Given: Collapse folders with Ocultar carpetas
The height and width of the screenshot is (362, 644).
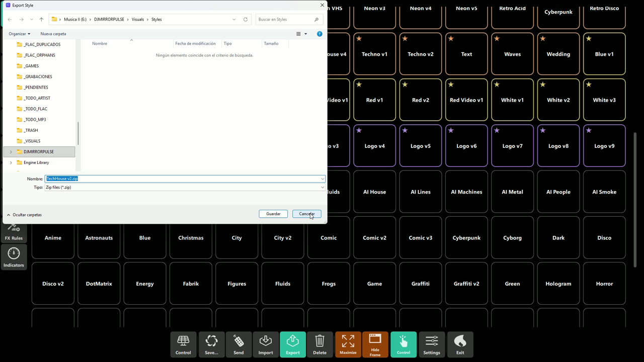Looking at the screenshot, I should 24,215.
